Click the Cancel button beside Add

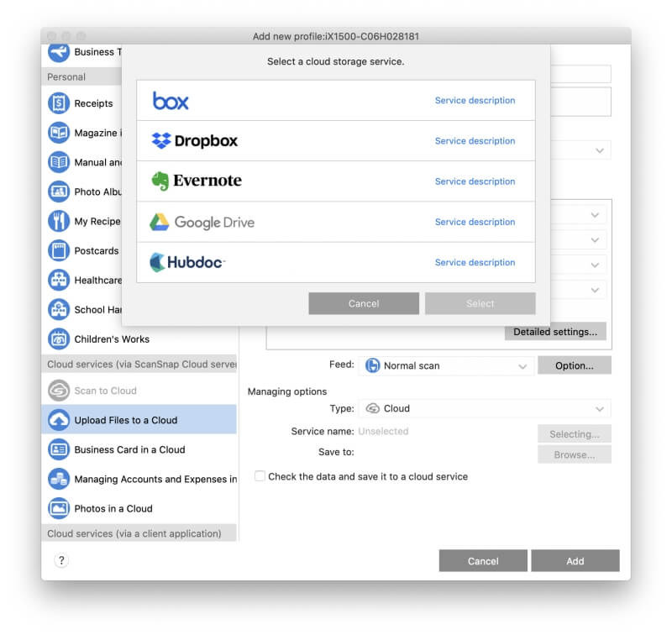pyautogui.click(x=483, y=561)
